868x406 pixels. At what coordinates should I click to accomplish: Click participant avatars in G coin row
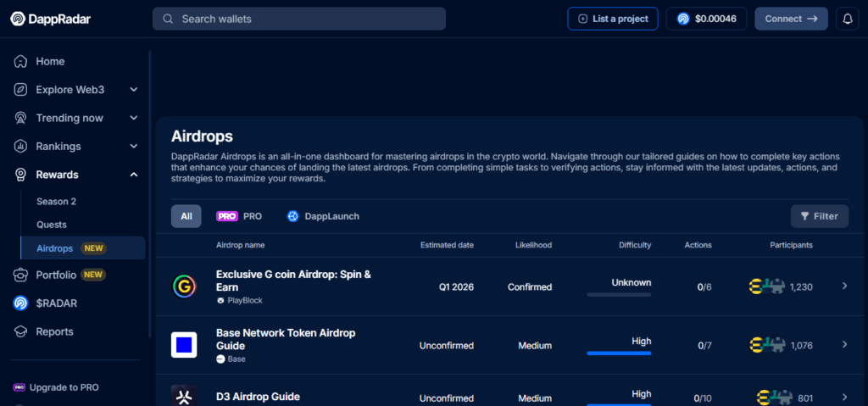pos(767,287)
